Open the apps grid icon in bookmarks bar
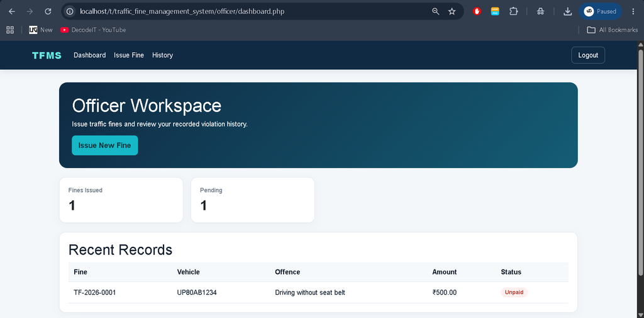This screenshot has height=318, width=644. [x=10, y=30]
